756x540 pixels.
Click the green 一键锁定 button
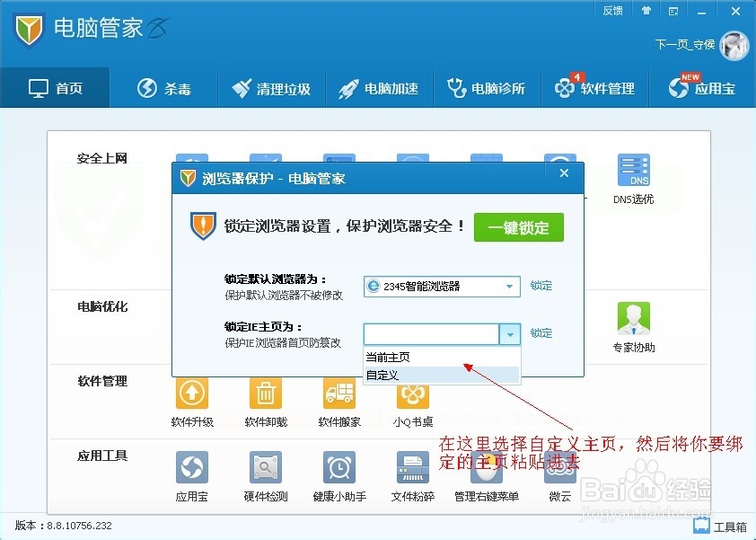click(519, 227)
